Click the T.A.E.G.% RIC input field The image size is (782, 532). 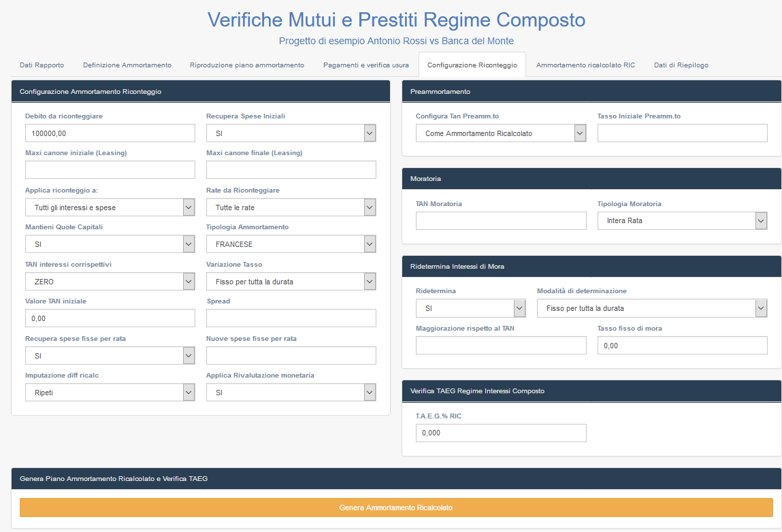501,433
